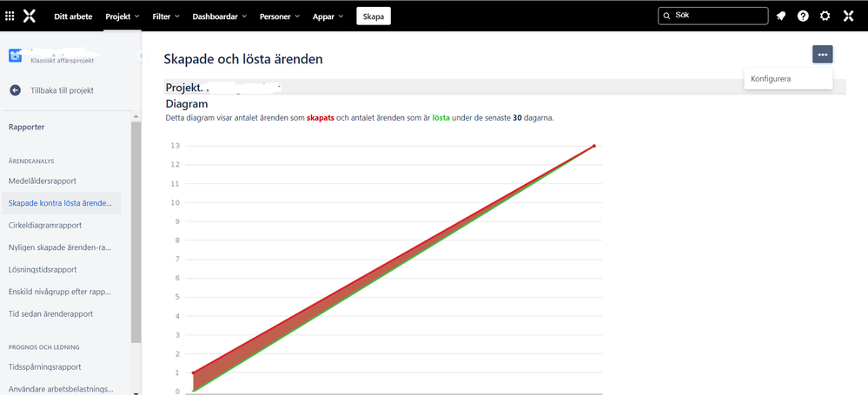Expand the Appar dropdown menu
The height and width of the screenshot is (395, 868).
328,16
